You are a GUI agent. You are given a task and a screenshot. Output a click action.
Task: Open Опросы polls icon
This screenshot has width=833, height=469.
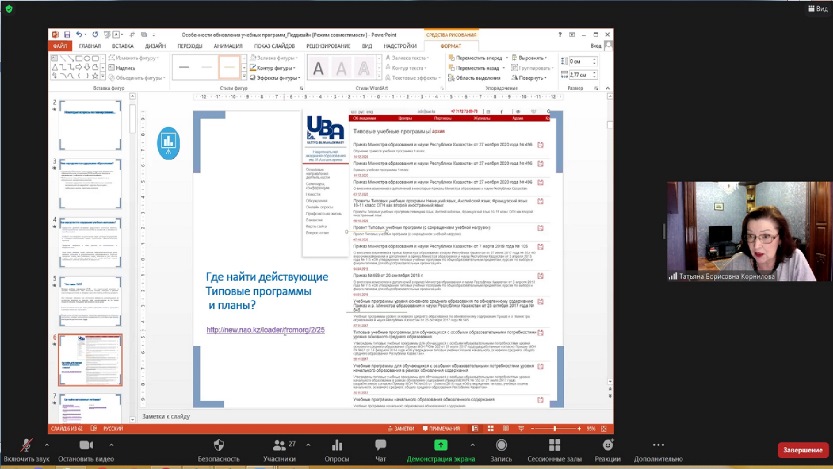[x=337, y=444]
